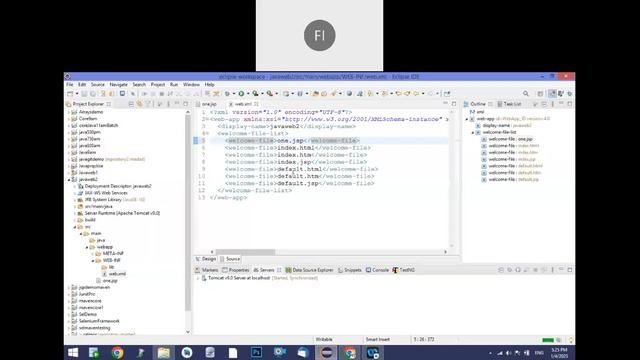Collapse the web-app node in Outline
This screenshot has height=360, width=640.
tap(467, 119)
